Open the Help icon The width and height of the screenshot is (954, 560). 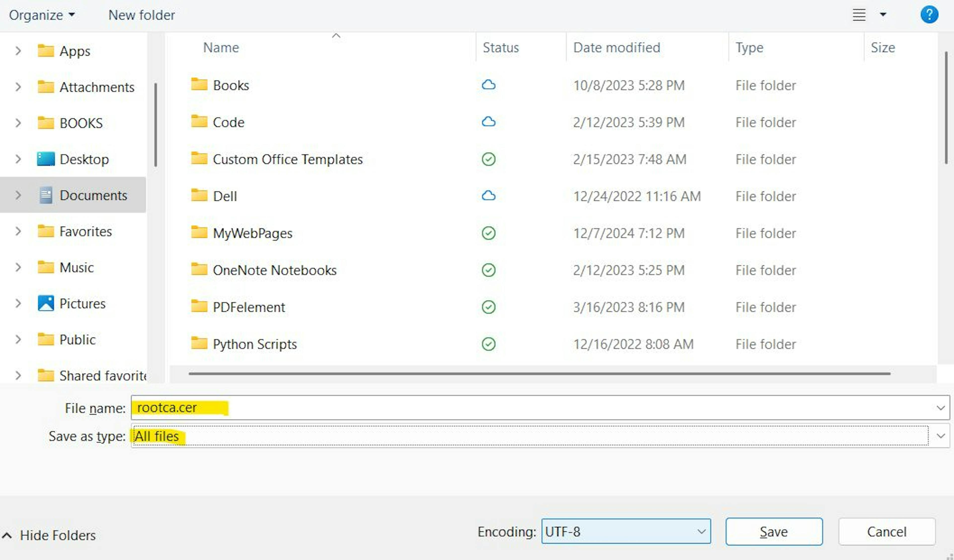tap(929, 15)
